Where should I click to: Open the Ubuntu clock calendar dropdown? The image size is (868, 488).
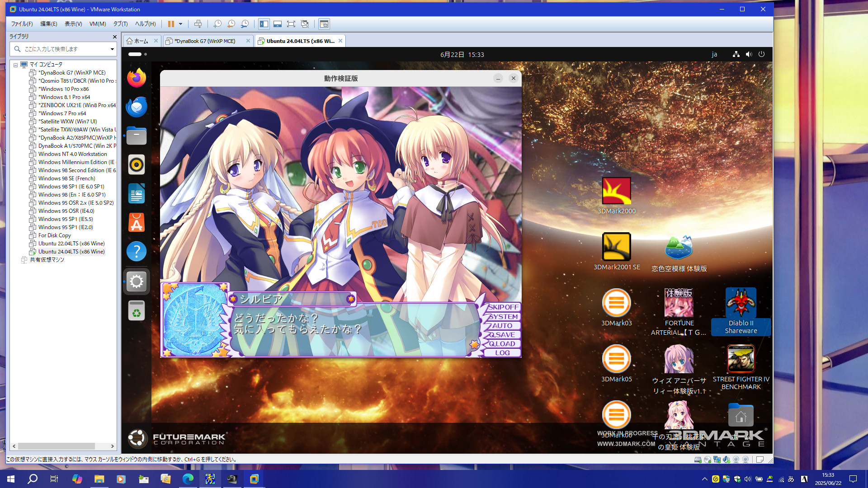(x=462, y=54)
